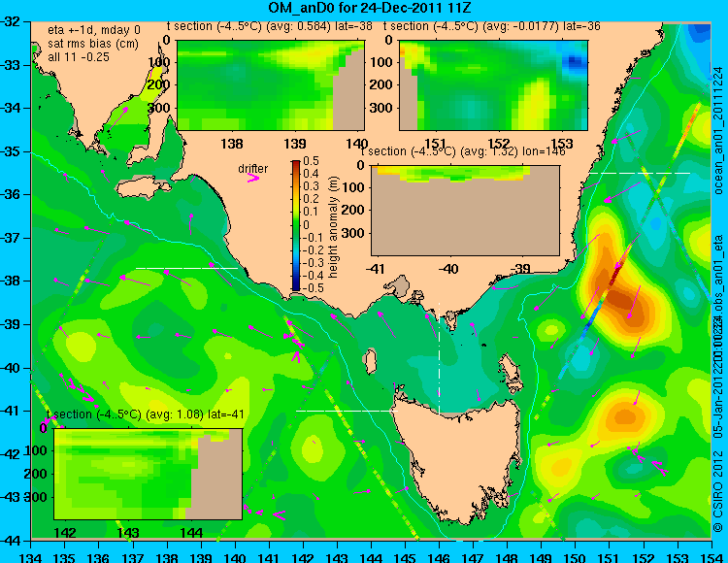
Task: Click the 134 longitude axis label
Action: (31, 556)
